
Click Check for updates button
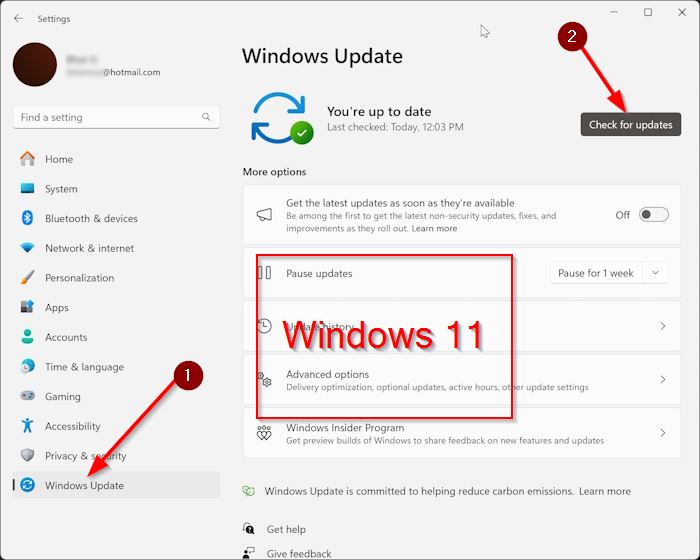pyautogui.click(x=630, y=125)
